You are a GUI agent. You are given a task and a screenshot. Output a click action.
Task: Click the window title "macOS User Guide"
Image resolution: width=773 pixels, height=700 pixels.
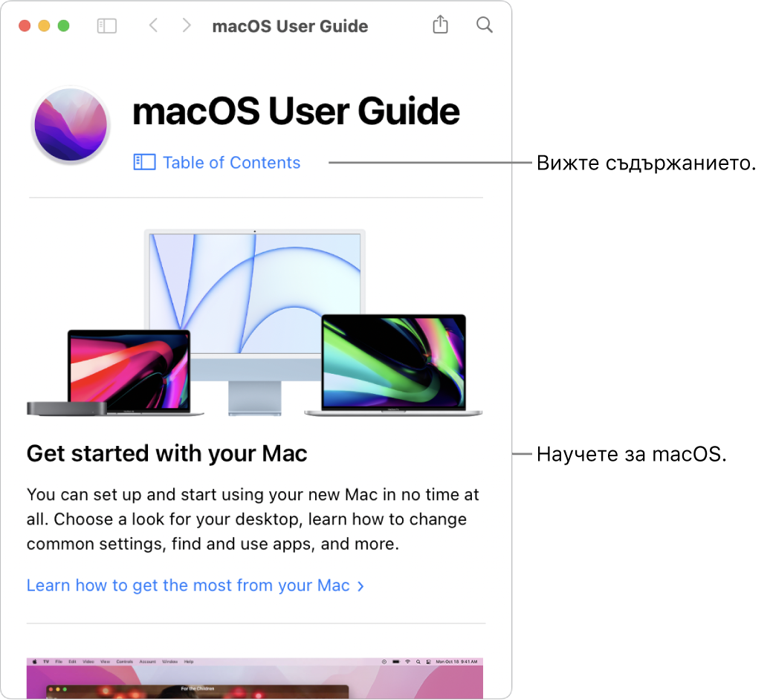pyautogui.click(x=290, y=26)
